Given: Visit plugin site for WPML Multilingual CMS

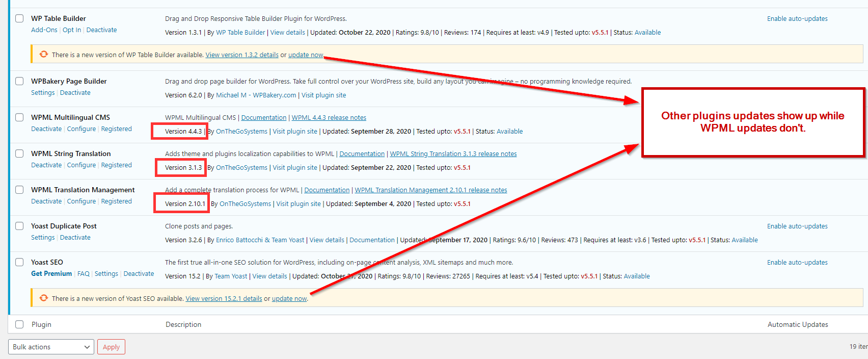Looking at the screenshot, I should (x=295, y=132).
